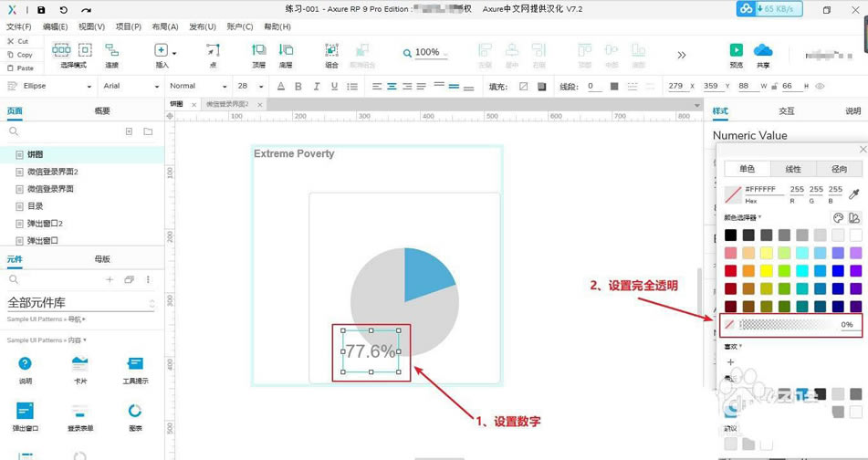Open 编辑(E) menu
The width and height of the screenshot is (868, 460).
click(x=56, y=26)
